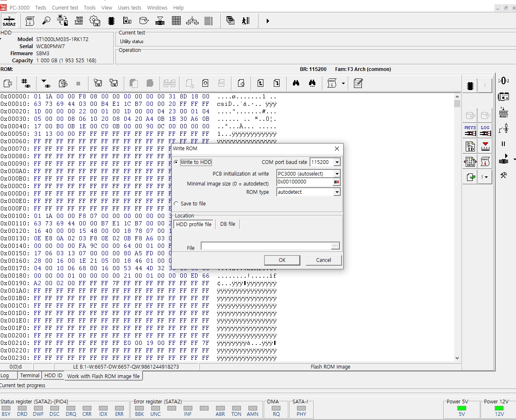The image size is (516, 420).
Task: Click Cancel in Write ROM dialog
Action: (323, 260)
